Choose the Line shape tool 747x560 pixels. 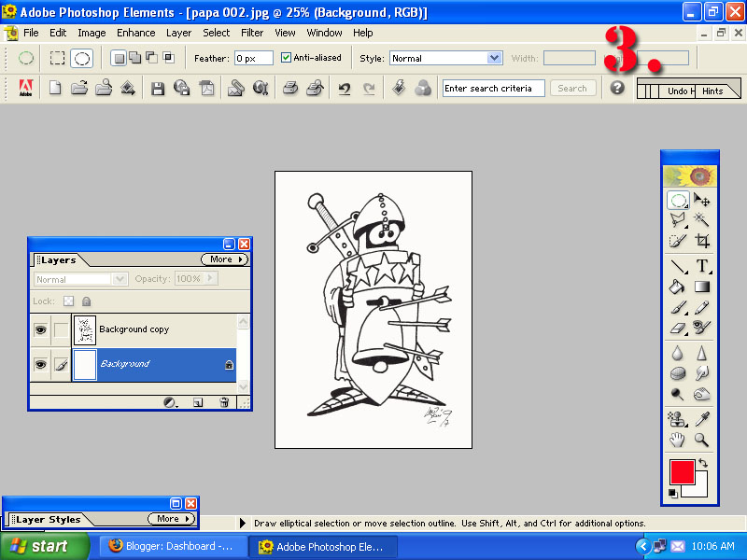pos(679,266)
